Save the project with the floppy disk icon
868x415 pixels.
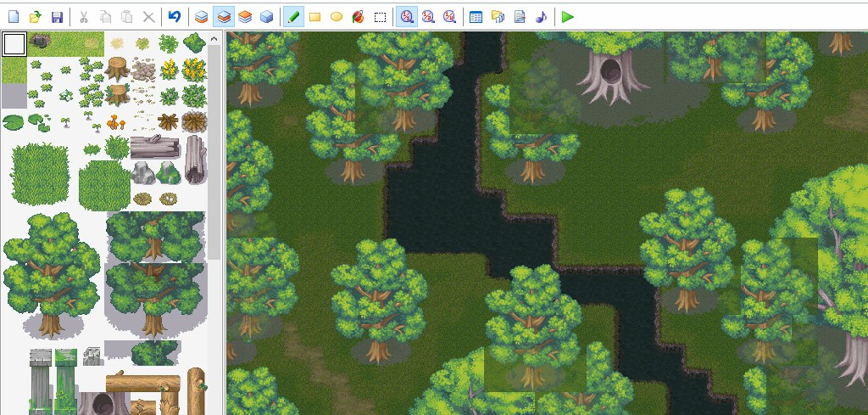[x=57, y=17]
